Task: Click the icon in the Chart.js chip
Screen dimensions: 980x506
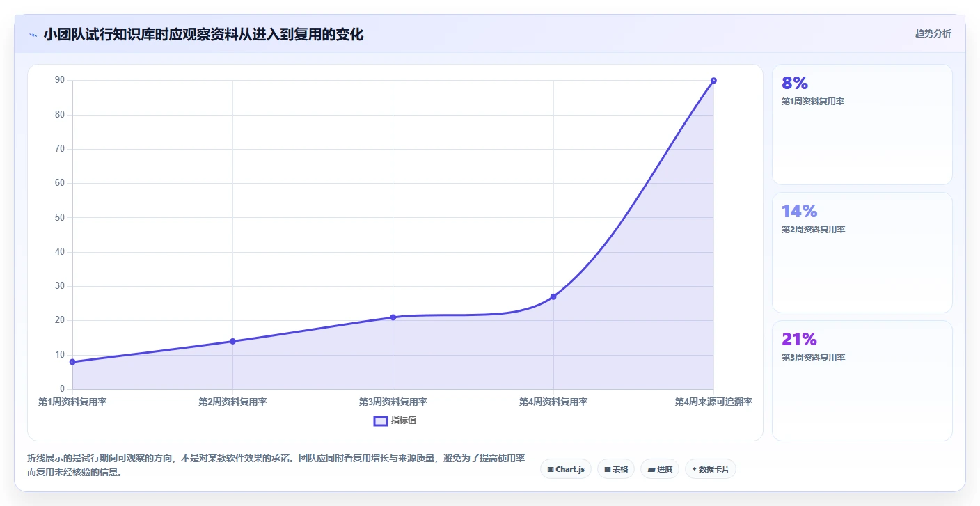Action: click(551, 470)
